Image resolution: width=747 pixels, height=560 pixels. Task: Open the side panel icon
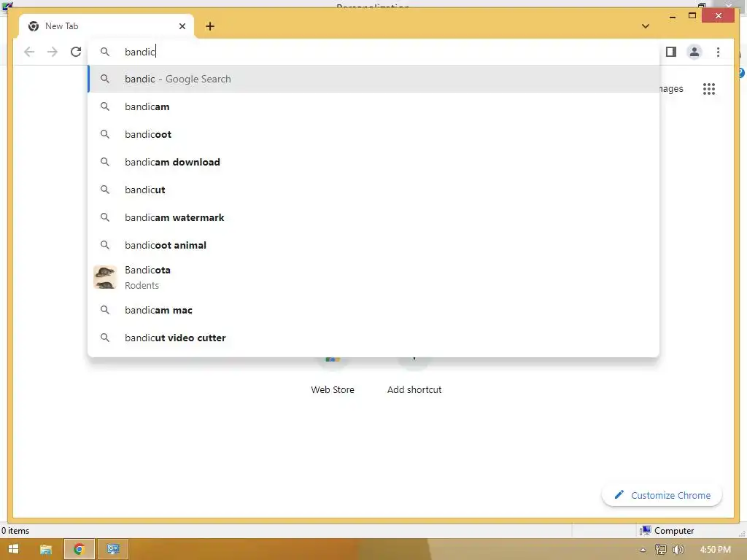coord(671,52)
